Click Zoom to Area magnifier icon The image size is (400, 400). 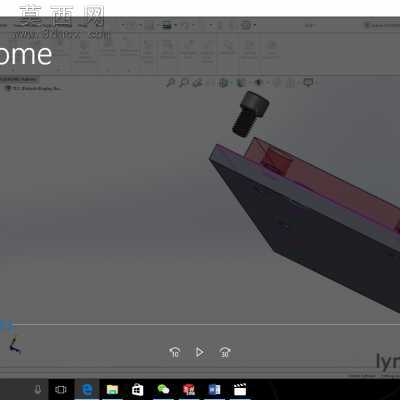[x=184, y=82]
